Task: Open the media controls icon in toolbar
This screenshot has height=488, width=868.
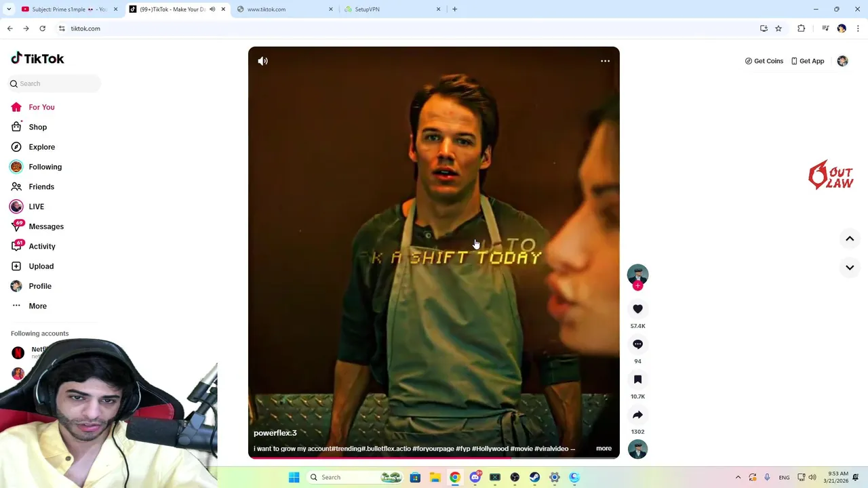Action: [x=825, y=28]
